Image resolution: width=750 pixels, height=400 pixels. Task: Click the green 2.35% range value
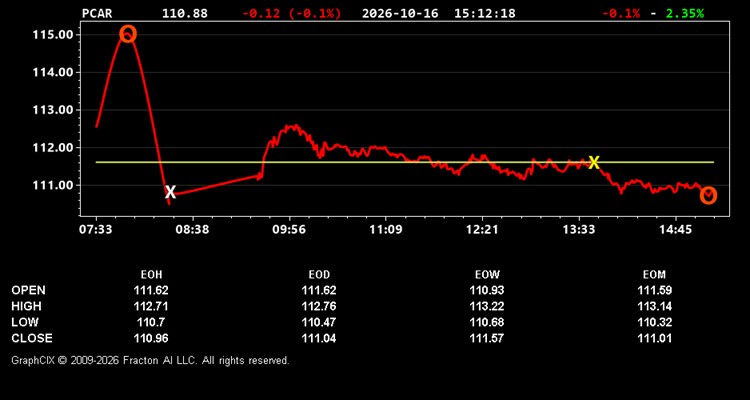[685, 13]
